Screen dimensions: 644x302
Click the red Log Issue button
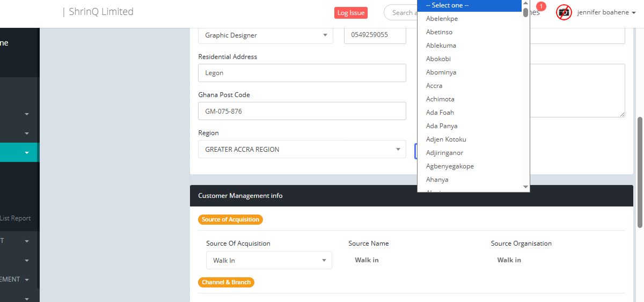(350, 13)
